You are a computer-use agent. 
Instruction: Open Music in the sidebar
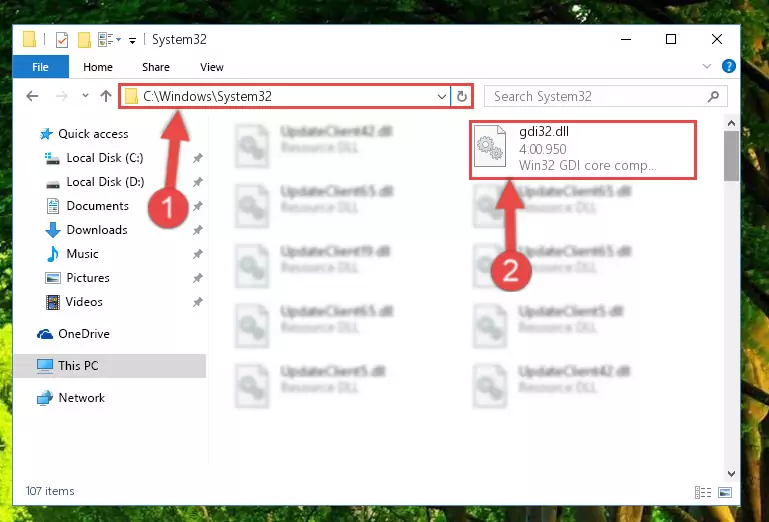tap(82, 254)
